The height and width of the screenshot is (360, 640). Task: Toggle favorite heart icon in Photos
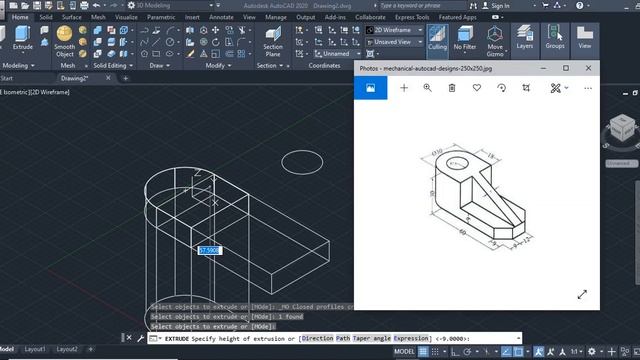(x=477, y=88)
